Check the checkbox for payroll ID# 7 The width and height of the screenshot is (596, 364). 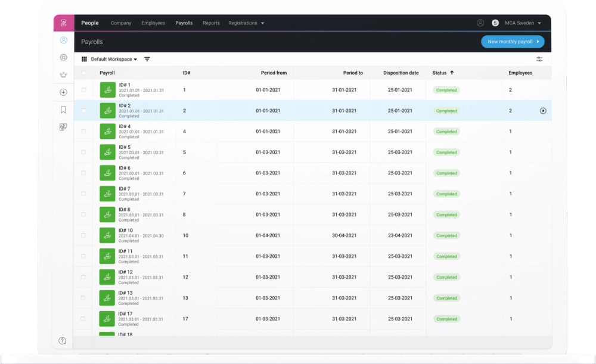(x=83, y=194)
